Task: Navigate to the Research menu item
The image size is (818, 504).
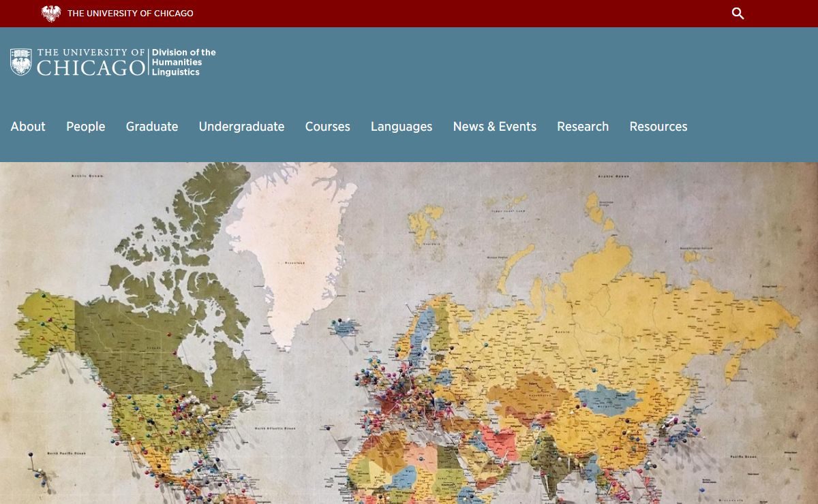Action: [583, 127]
